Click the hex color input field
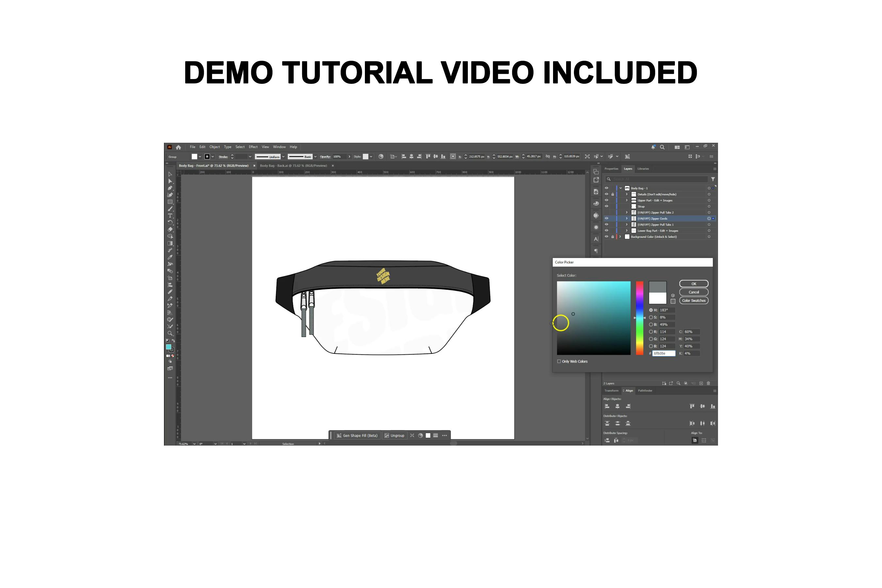 point(663,353)
